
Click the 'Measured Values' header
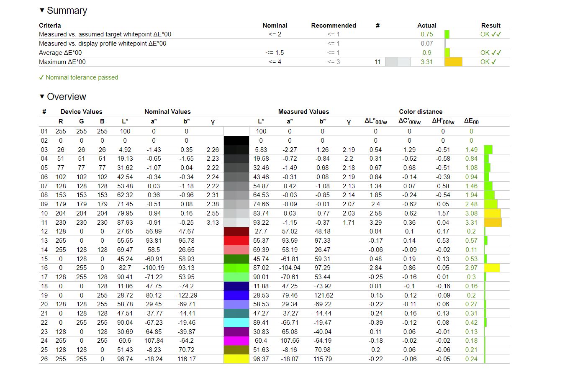tap(303, 112)
